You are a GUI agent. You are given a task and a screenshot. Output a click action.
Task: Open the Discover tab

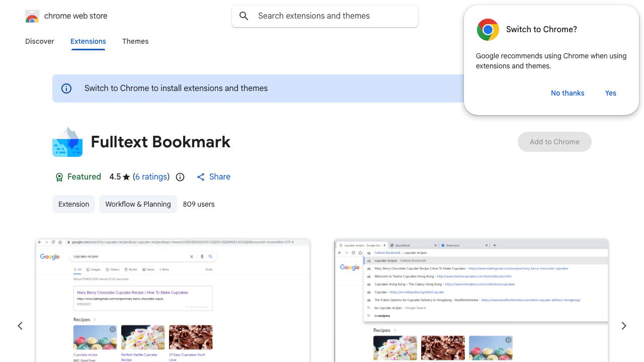click(x=40, y=41)
